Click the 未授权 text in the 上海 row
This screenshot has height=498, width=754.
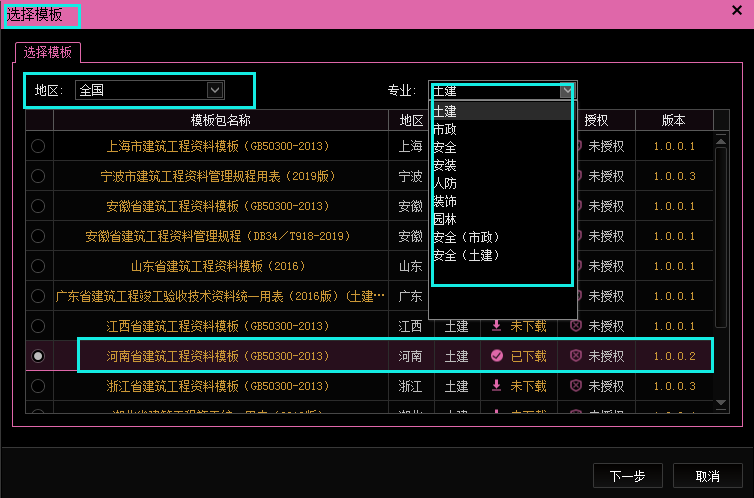[x=606, y=146]
